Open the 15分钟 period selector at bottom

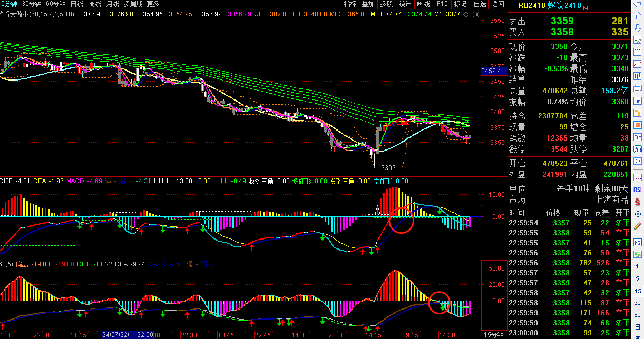tap(493, 334)
